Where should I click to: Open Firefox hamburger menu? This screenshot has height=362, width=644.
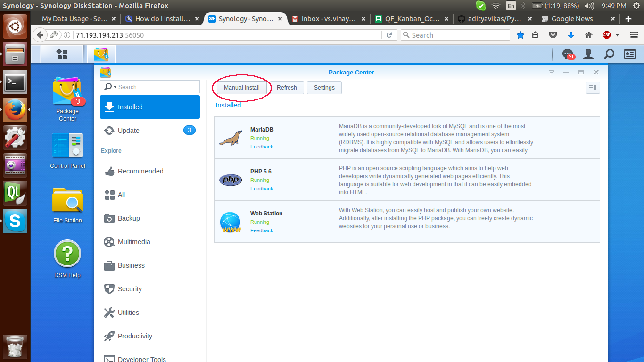click(634, 35)
